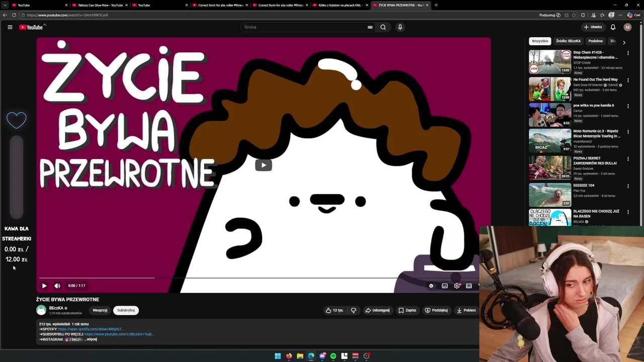Click play in the player control bar
Viewport: 644px width, 362px height.
click(x=44, y=286)
